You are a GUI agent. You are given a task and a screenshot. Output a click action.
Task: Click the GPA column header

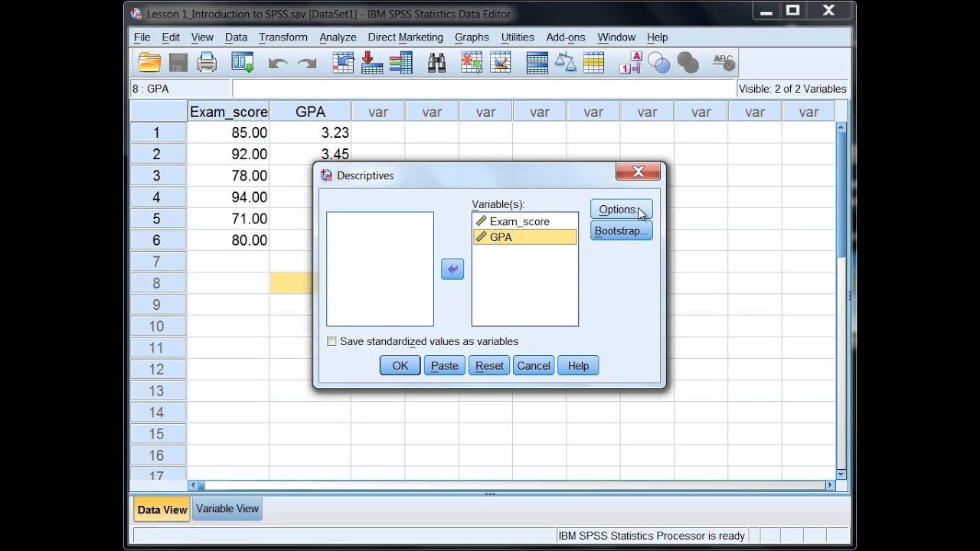click(310, 112)
